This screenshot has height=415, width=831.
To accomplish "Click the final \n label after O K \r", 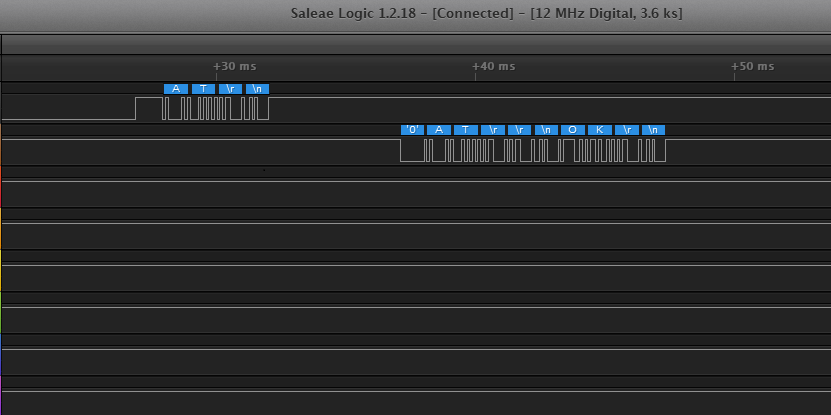I will (x=653, y=130).
